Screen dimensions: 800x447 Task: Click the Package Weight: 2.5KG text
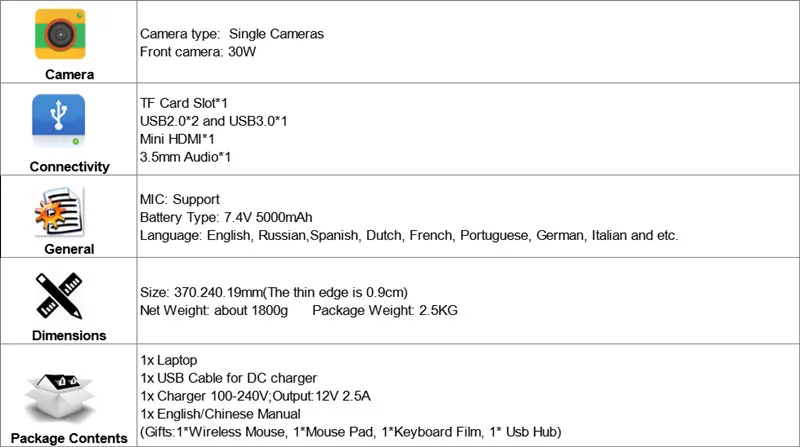(x=385, y=310)
